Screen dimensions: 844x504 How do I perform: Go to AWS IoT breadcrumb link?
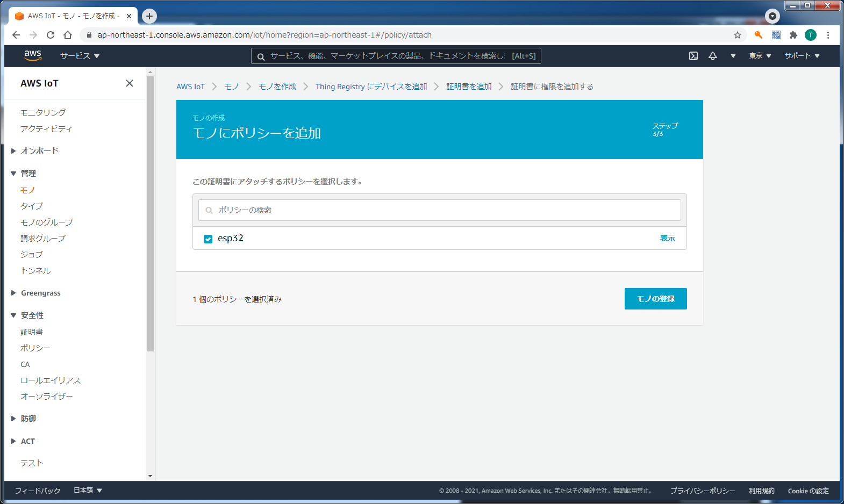[191, 87]
